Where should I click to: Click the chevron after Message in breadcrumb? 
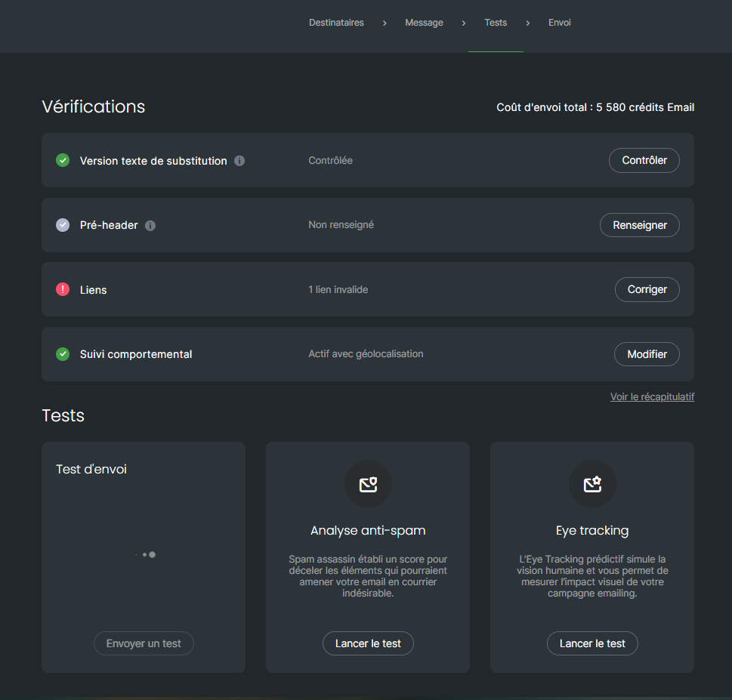[464, 23]
